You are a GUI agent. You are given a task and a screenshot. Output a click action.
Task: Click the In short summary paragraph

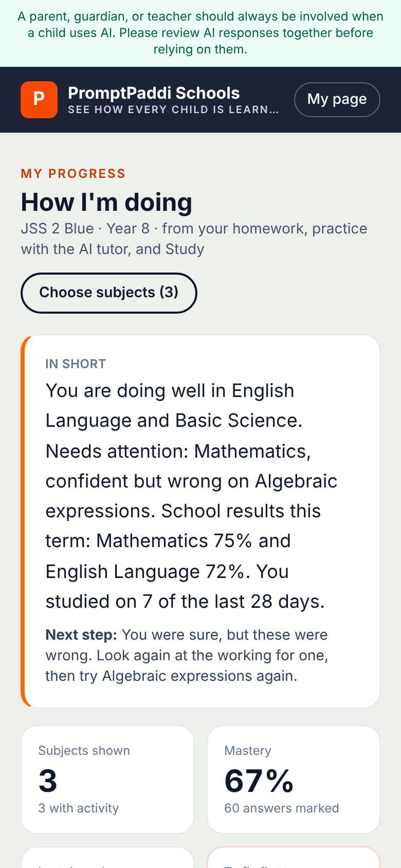pos(191,496)
